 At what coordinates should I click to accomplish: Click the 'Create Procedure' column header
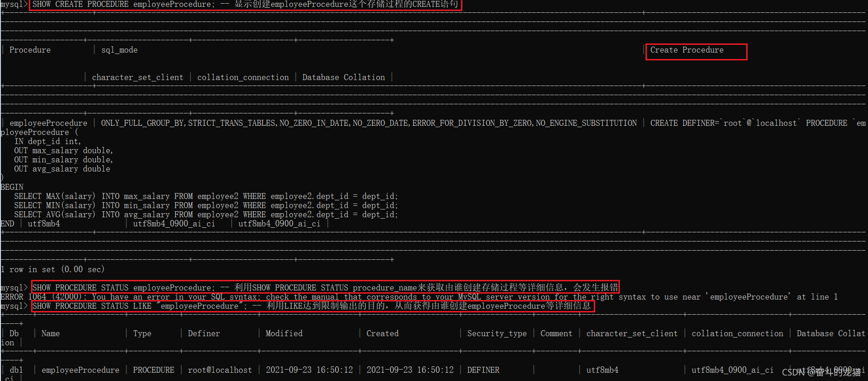point(687,50)
